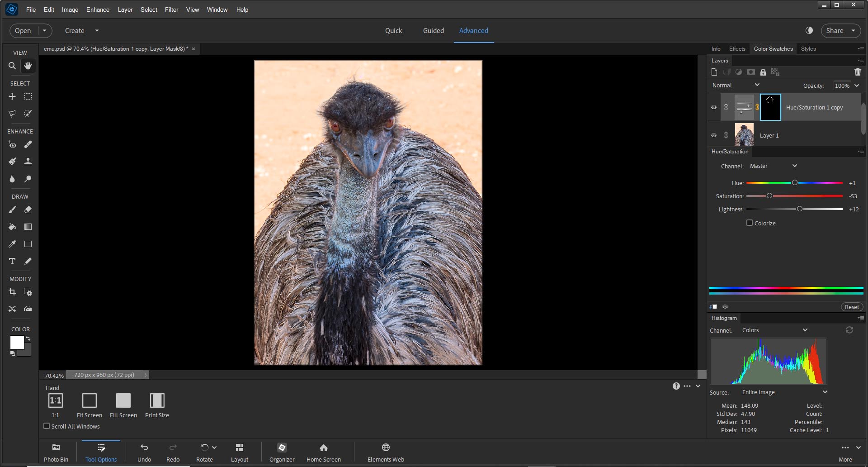
Task: Select the Paint Bucket tool
Action: pyautogui.click(x=12, y=227)
